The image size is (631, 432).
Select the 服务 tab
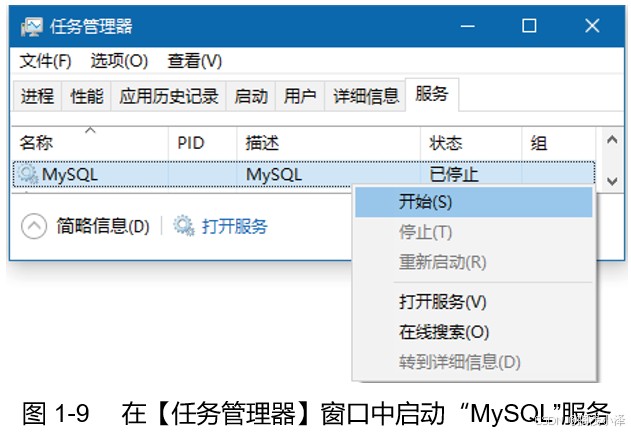pos(431,94)
